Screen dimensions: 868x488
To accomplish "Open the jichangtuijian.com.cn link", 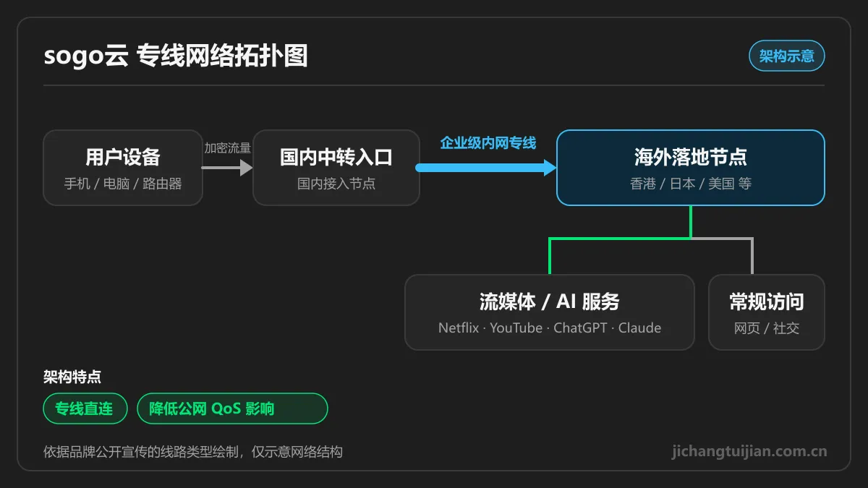I will [749, 451].
